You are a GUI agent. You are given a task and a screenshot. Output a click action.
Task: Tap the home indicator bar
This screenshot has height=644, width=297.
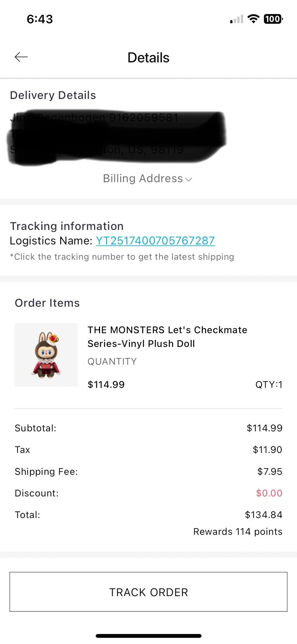(x=148, y=636)
